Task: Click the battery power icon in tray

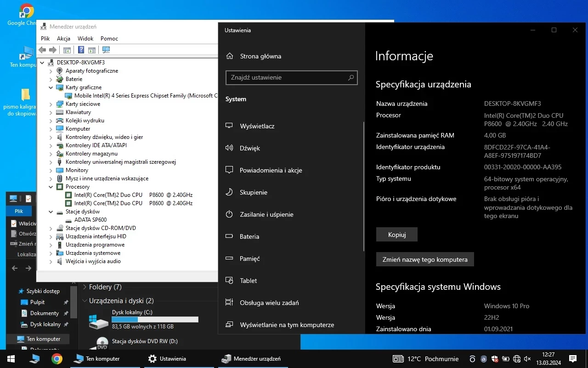Action: [506, 359]
